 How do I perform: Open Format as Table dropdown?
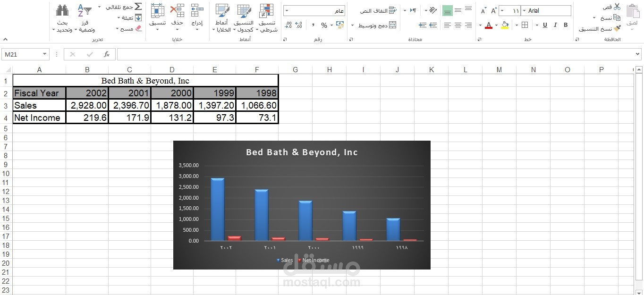[x=244, y=18]
